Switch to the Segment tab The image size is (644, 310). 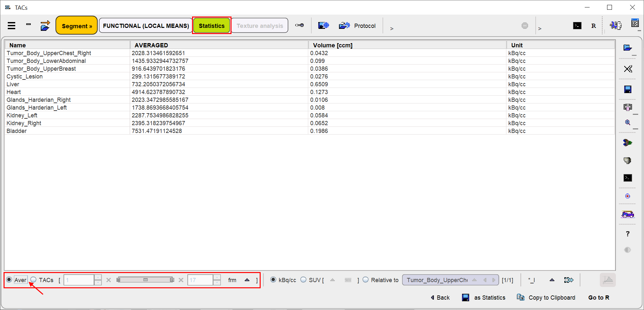click(x=77, y=26)
